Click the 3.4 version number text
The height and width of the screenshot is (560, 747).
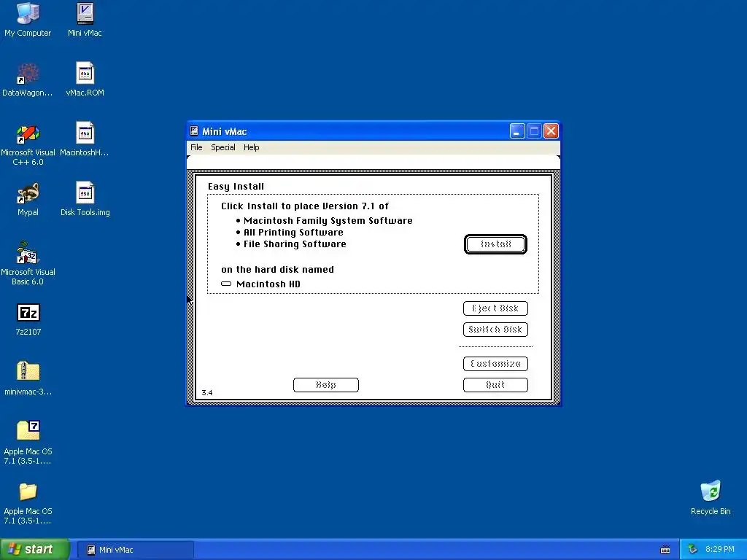coord(206,393)
